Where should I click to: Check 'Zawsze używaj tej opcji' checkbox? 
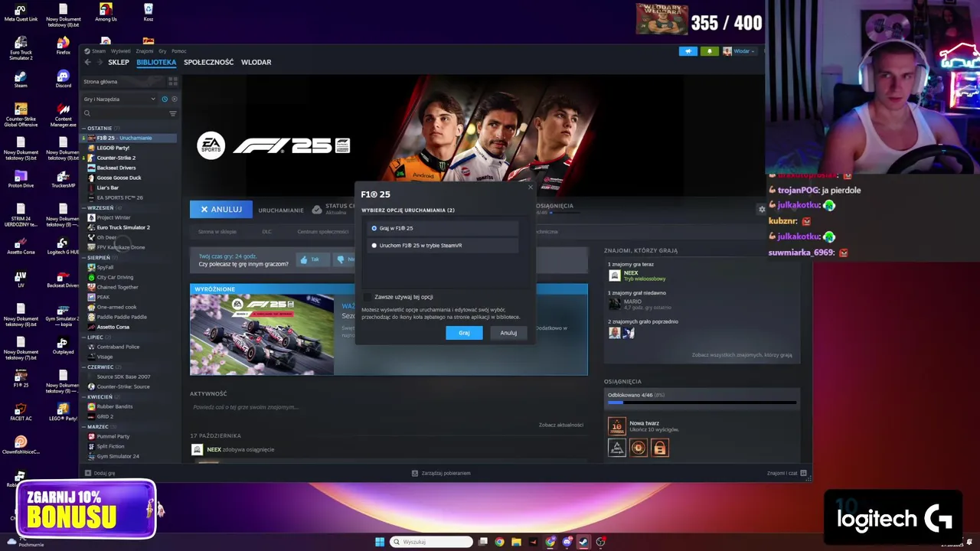click(368, 297)
